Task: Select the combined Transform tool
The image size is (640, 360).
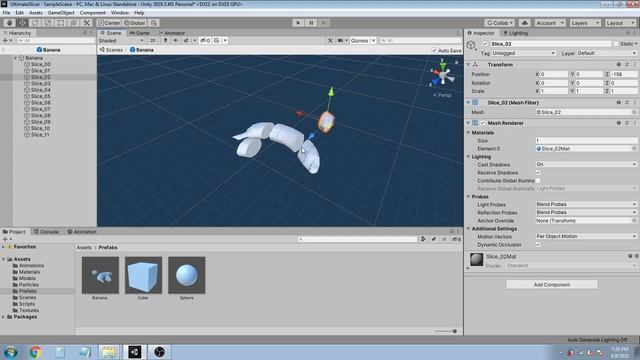Action: click(x=73, y=23)
